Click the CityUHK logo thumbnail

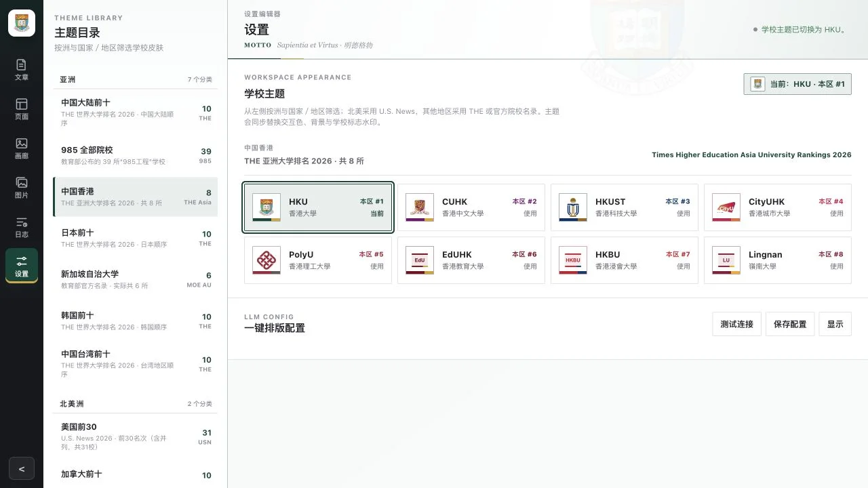726,207
